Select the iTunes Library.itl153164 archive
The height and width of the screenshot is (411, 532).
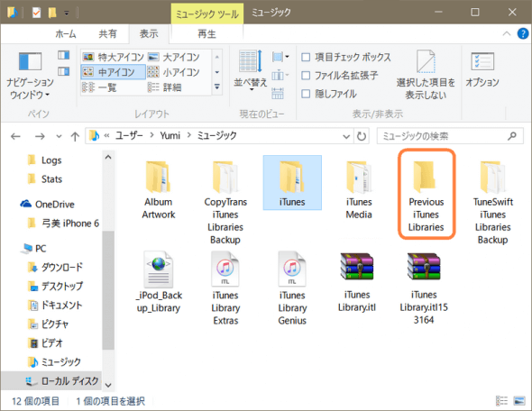(424, 288)
